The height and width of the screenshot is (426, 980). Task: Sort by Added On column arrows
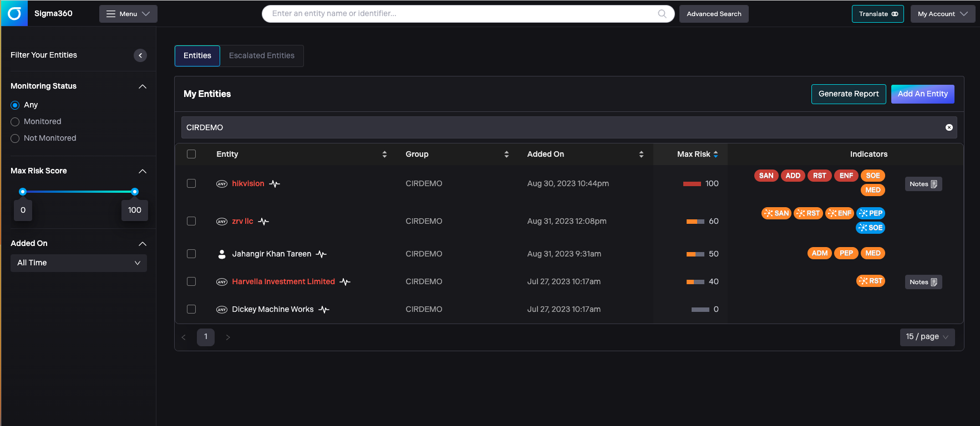[641, 155]
